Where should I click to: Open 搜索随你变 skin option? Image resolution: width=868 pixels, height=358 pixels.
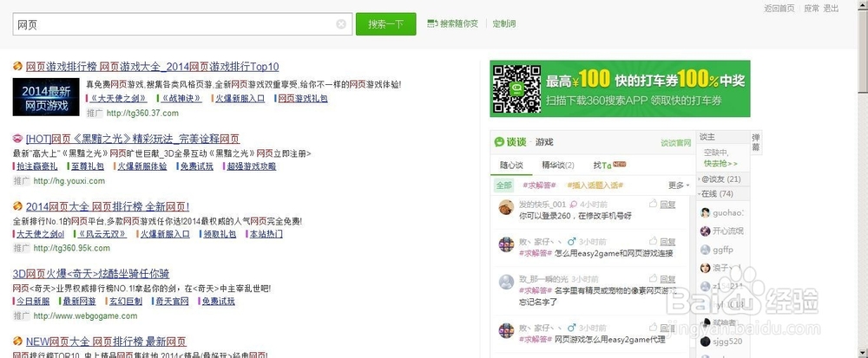pos(452,23)
